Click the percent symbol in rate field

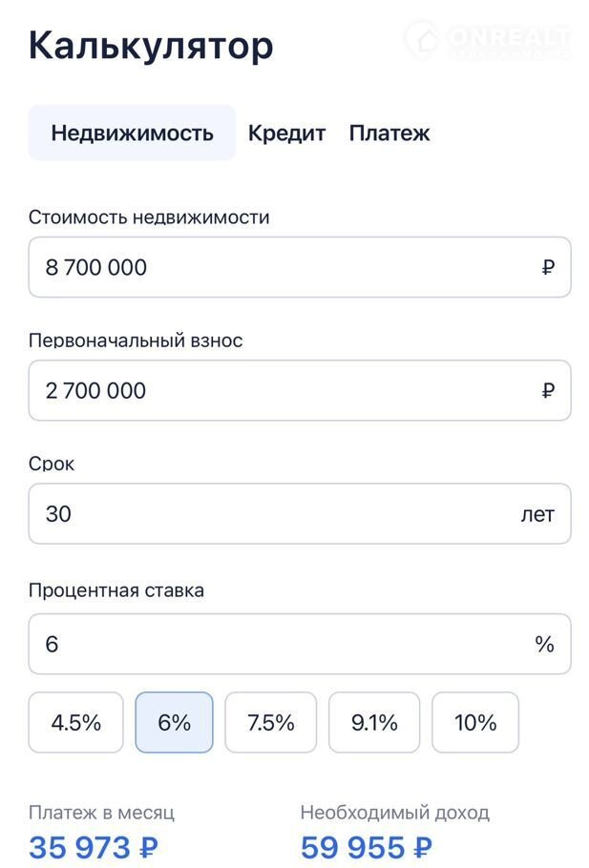tap(544, 645)
